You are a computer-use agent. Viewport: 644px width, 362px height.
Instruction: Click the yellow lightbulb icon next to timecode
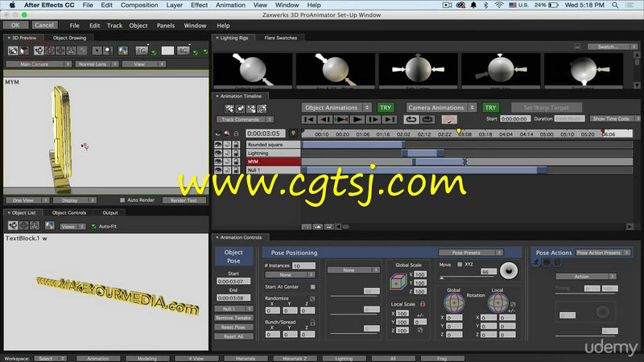click(293, 134)
